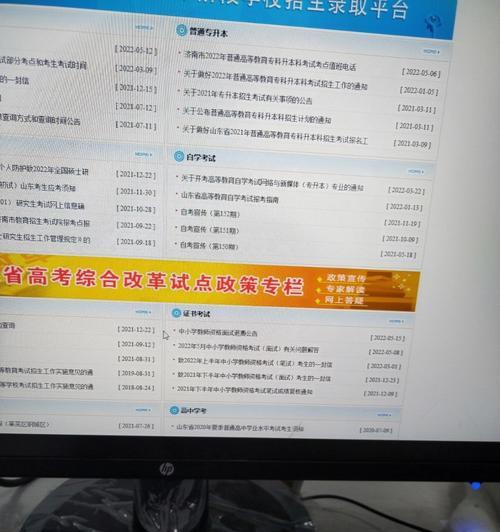Click the 普通专升本 section icon
This screenshot has height=532, width=500.
pos(181,30)
